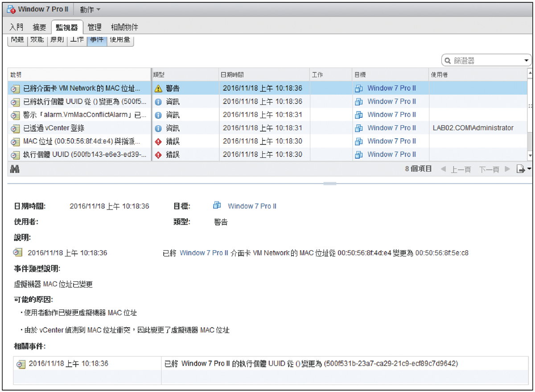Select the 工作 sub-tab
The image size is (535, 392).
click(x=77, y=40)
